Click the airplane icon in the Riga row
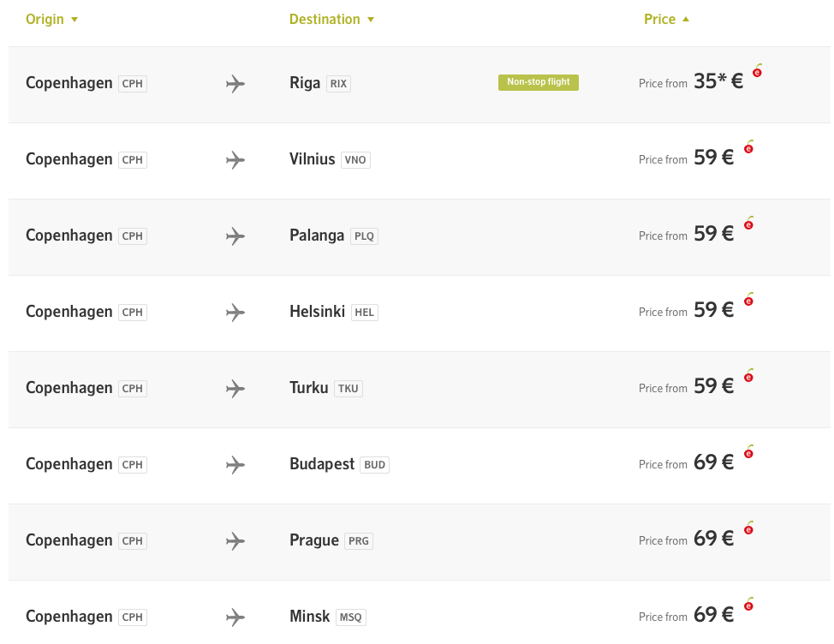The height and width of the screenshot is (644, 834). pyautogui.click(x=235, y=84)
